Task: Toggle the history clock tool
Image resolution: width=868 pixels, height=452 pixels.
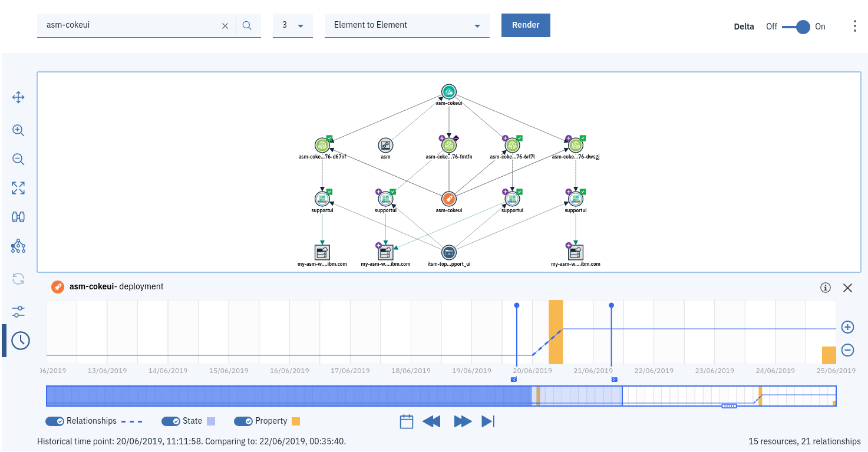Action: pyautogui.click(x=21, y=340)
